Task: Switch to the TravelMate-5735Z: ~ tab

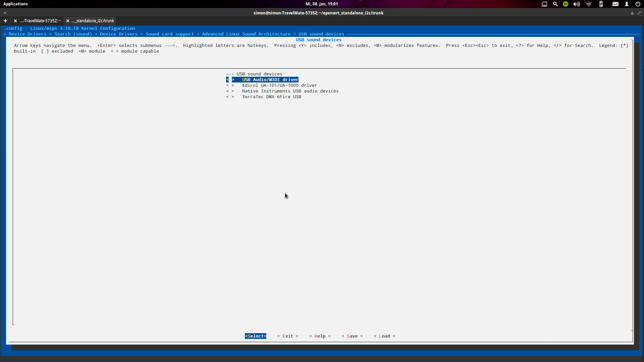Action: click(40, 21)
